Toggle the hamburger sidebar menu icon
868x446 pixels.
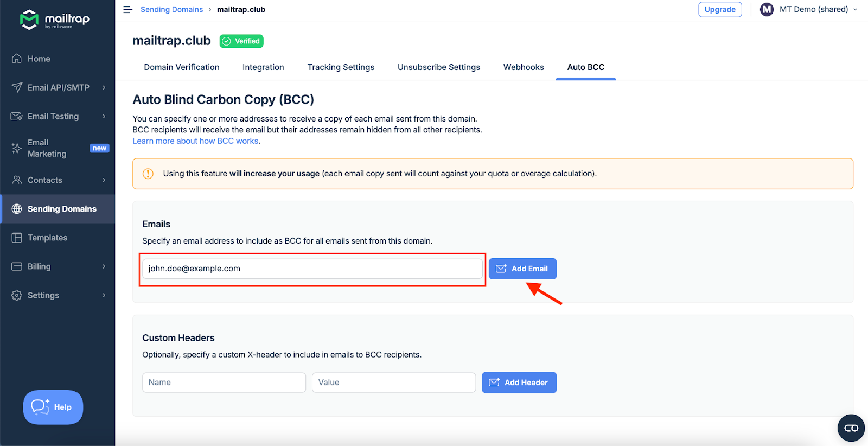[128, 9]
